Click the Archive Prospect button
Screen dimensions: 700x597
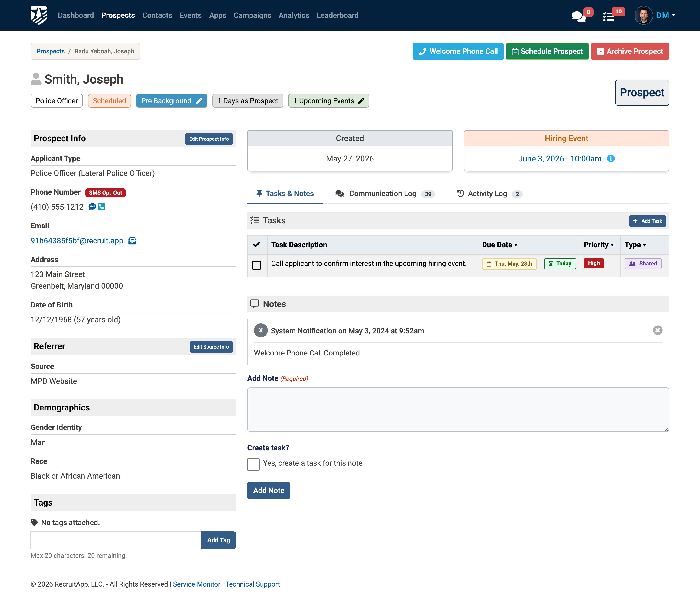(630, 51)
